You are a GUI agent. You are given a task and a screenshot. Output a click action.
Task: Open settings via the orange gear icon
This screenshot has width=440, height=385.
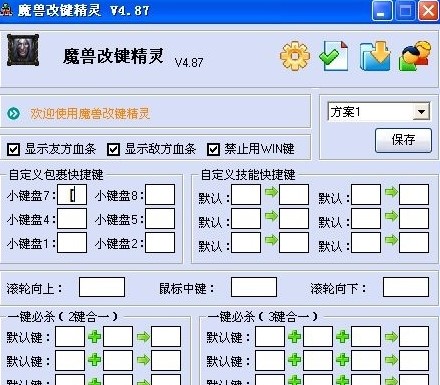click(x=295, y=56)
